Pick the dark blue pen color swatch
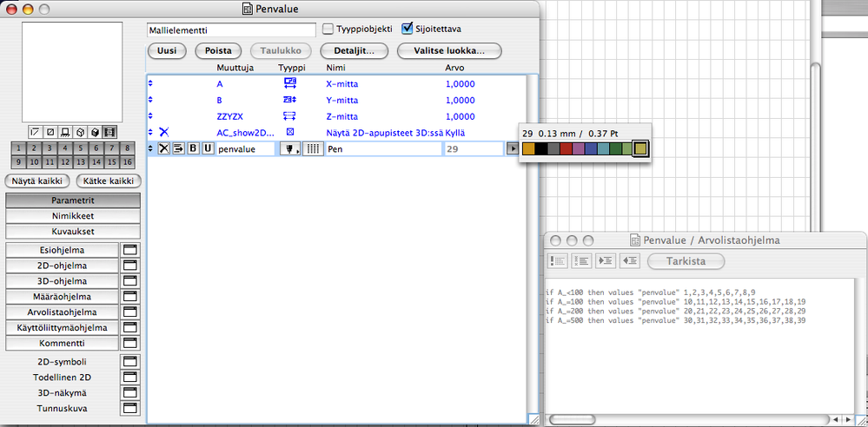This screenshot has width=868, height=427. [x=590, y=148]
